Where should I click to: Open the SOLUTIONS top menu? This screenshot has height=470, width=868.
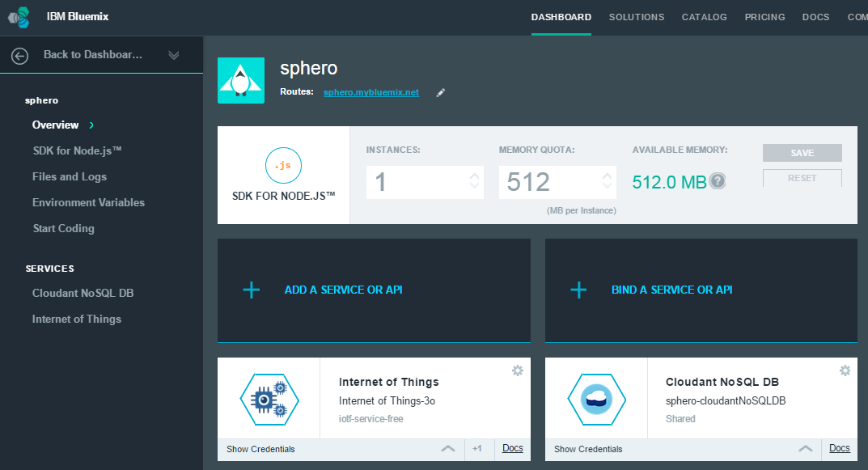tap(637, 17)
